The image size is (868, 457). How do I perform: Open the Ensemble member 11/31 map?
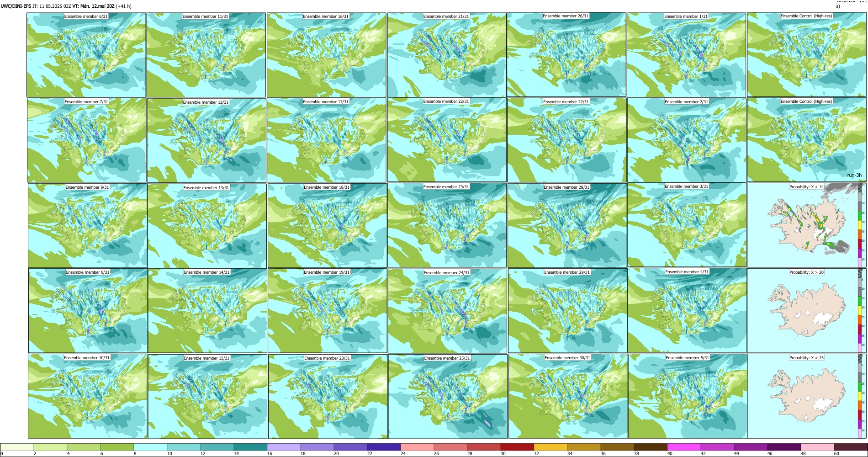click(x=206, y=55)
